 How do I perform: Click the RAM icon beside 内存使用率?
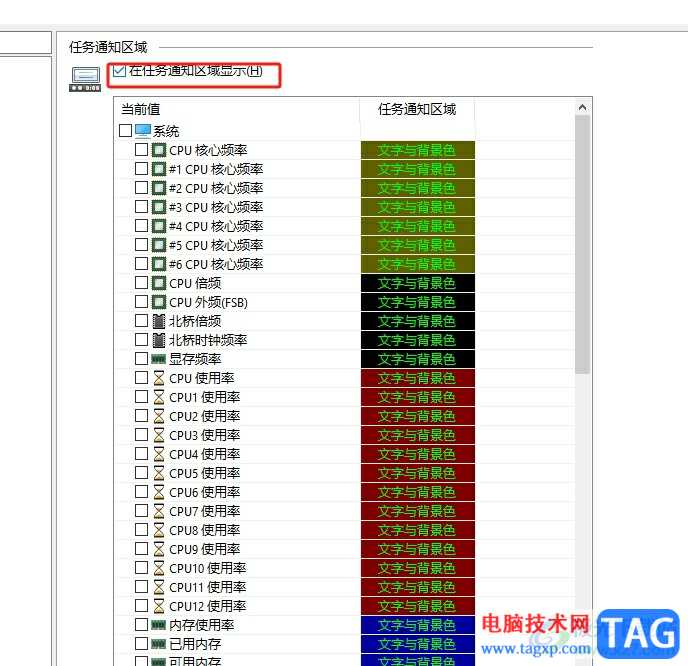point(159,625)
